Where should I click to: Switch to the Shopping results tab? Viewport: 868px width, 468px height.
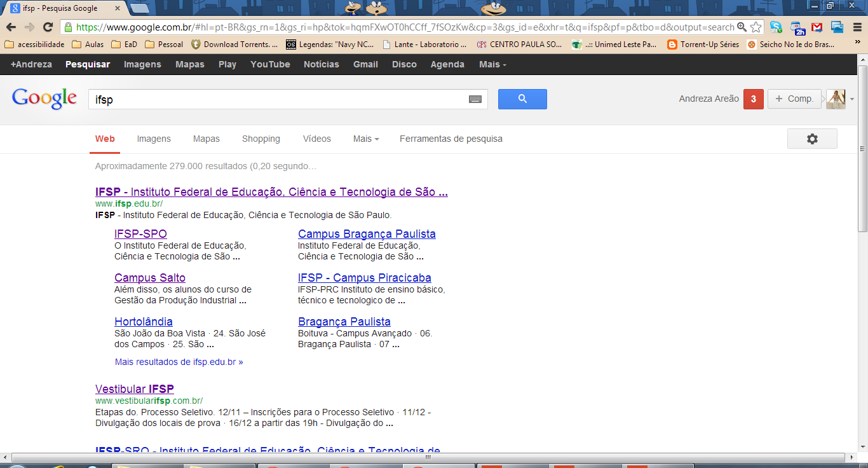(261, 139)
